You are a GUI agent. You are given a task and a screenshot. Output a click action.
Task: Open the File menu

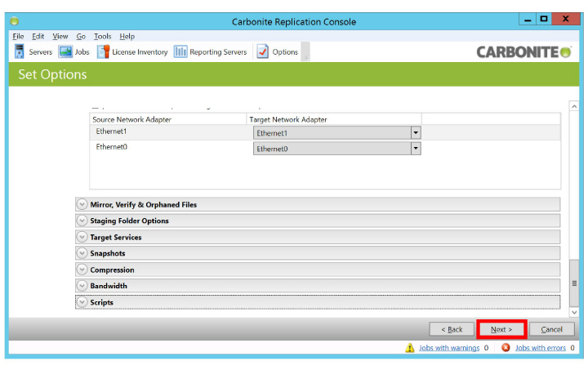pos(18,37)
